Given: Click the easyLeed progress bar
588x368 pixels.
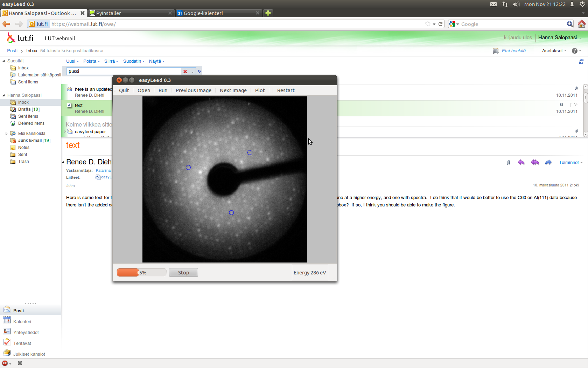Looking at the screenshot, I should click(141, 273).
